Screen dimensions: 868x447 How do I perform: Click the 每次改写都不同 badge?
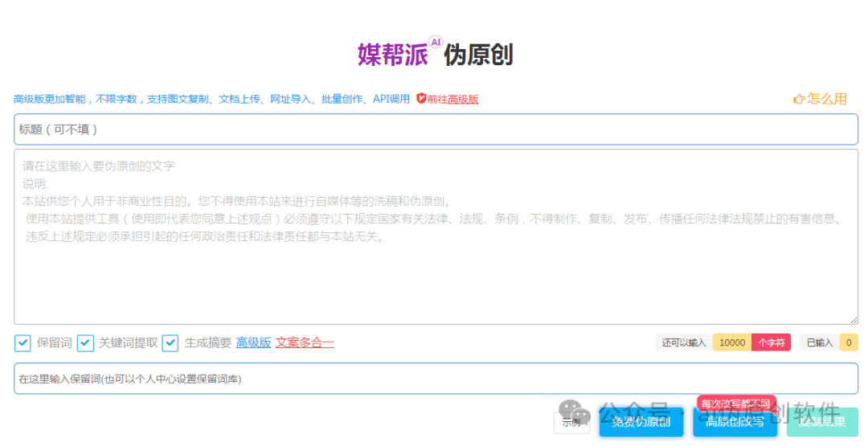pyautogui.click(x=735, y=404)
